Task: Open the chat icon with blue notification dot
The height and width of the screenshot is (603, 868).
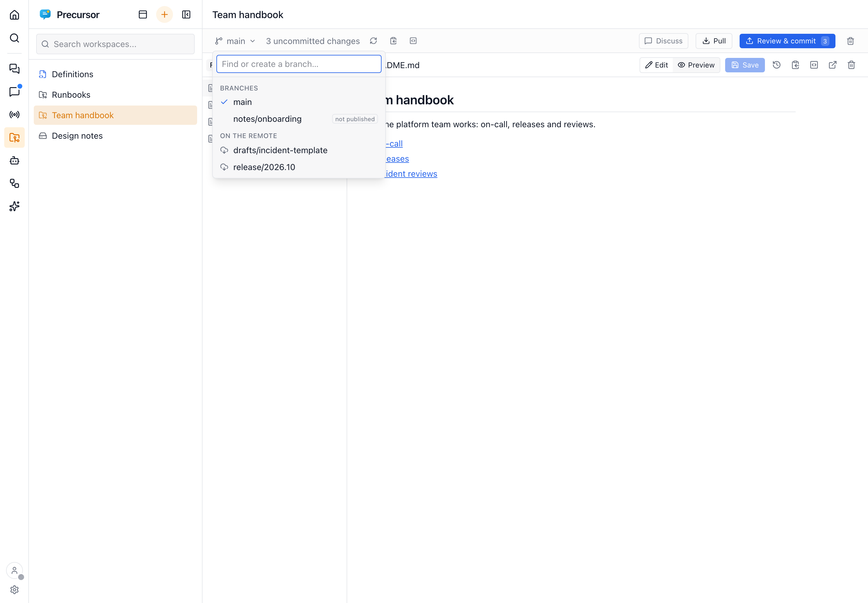Action: 14,91
